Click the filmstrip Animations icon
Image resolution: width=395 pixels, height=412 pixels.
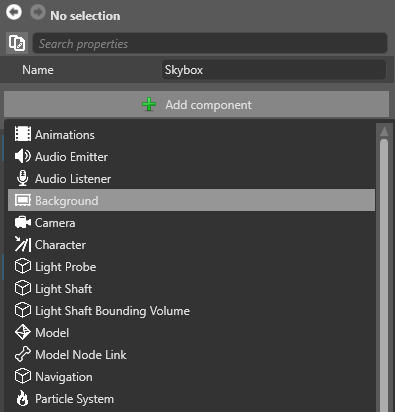click(23, 134)
